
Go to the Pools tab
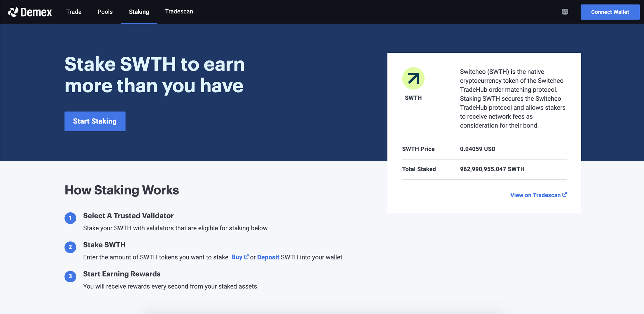point(105,12)
